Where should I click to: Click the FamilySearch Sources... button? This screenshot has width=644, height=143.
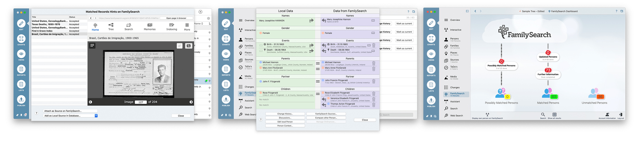tap(326, 114)
